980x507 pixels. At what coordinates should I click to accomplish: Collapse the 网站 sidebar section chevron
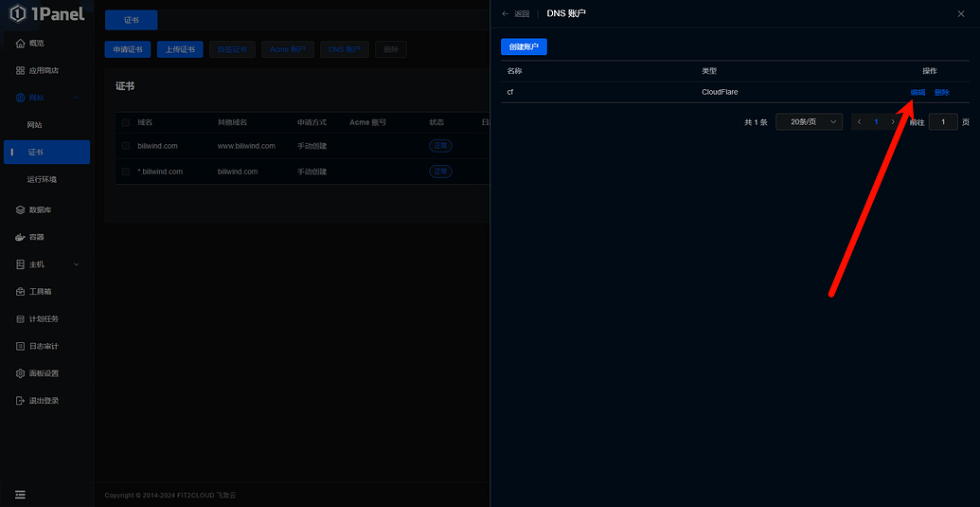(77, 98)
